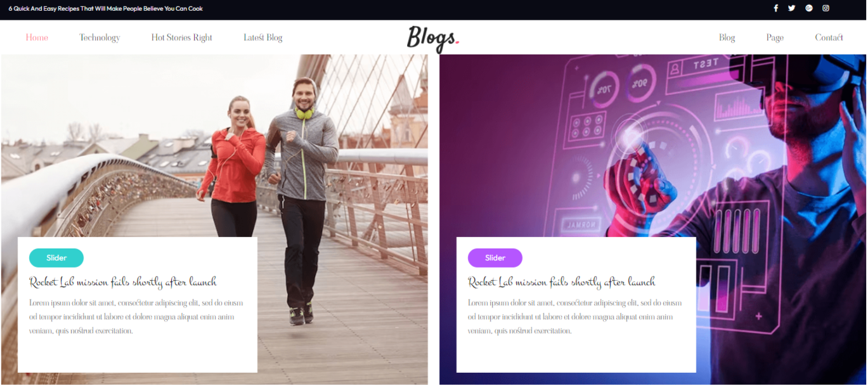Open the Facebook social icon
The width and height of the screenshot is (868, 388).
point(775,8)
